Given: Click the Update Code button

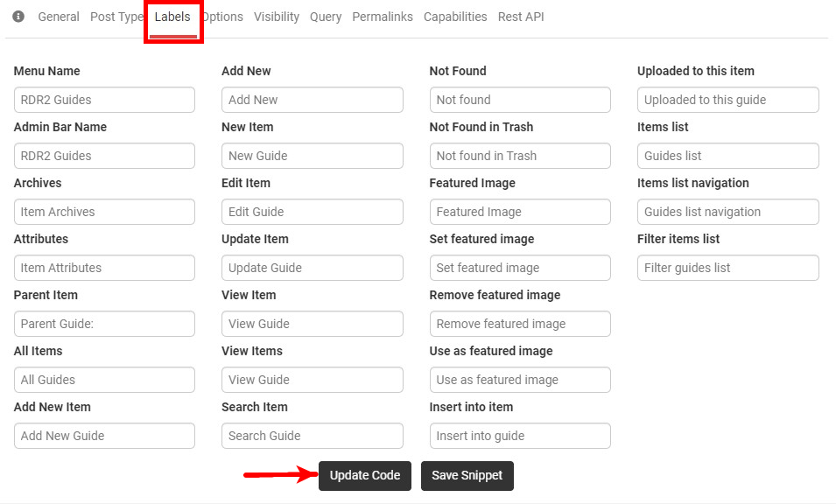Looking at the screenshot, I should click(x=364, y=475).
